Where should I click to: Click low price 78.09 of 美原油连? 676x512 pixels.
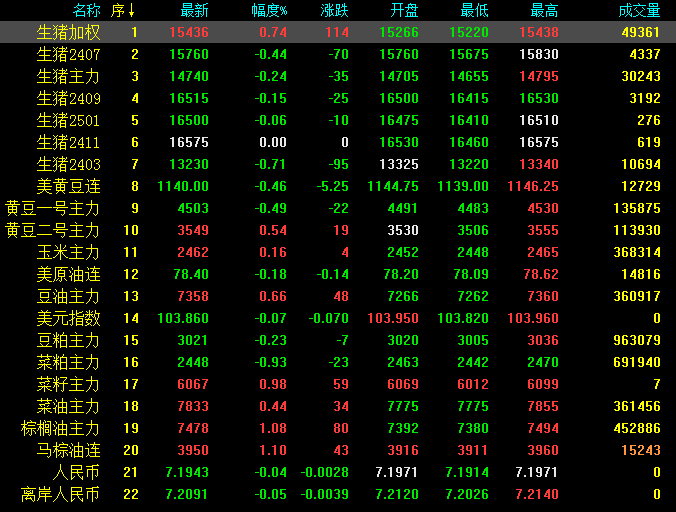pyautogui.click(x=471, y=274)
